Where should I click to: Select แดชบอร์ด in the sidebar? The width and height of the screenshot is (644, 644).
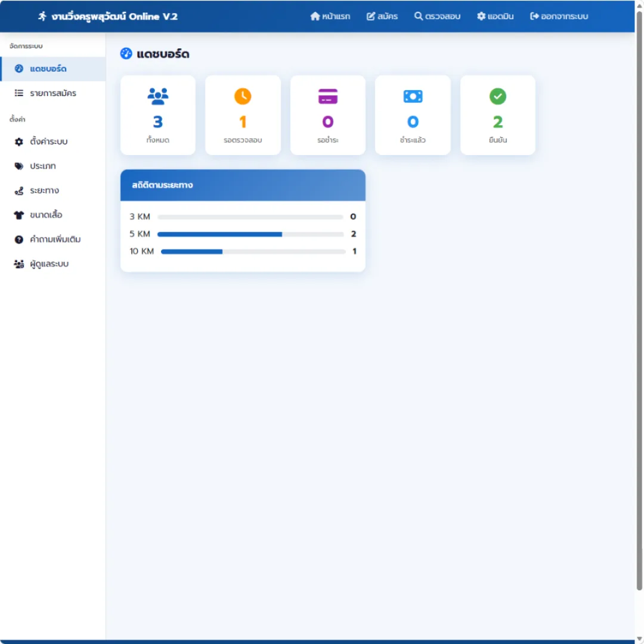click(54, 69)
